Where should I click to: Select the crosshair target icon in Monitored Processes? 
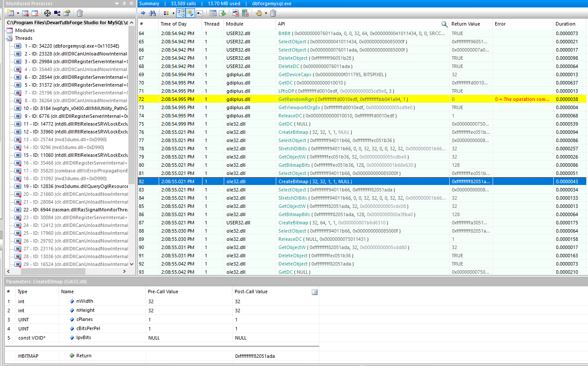click(x=47, y=13)
